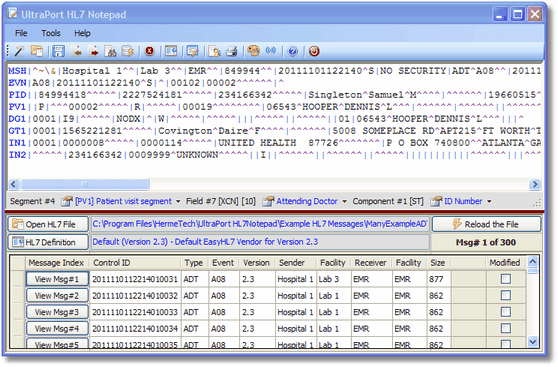Click the color palette icon
Image resolution: width=558 pixels, height=367 pixels.
253,51
